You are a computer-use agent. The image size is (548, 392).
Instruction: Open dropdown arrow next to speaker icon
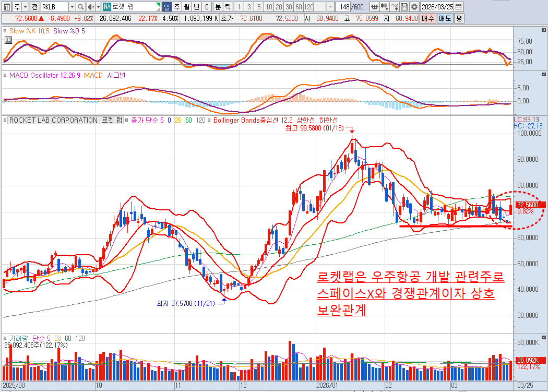tap(98, 7)
